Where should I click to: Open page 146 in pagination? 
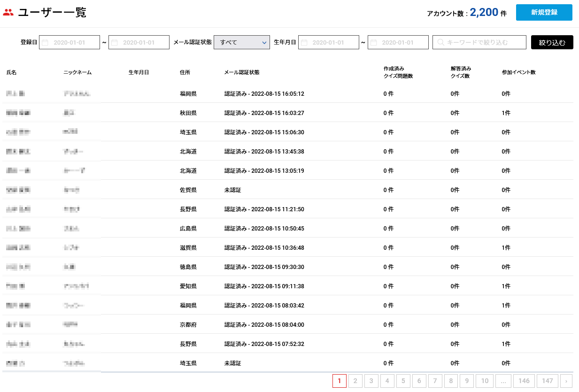[x=524, y=381]
